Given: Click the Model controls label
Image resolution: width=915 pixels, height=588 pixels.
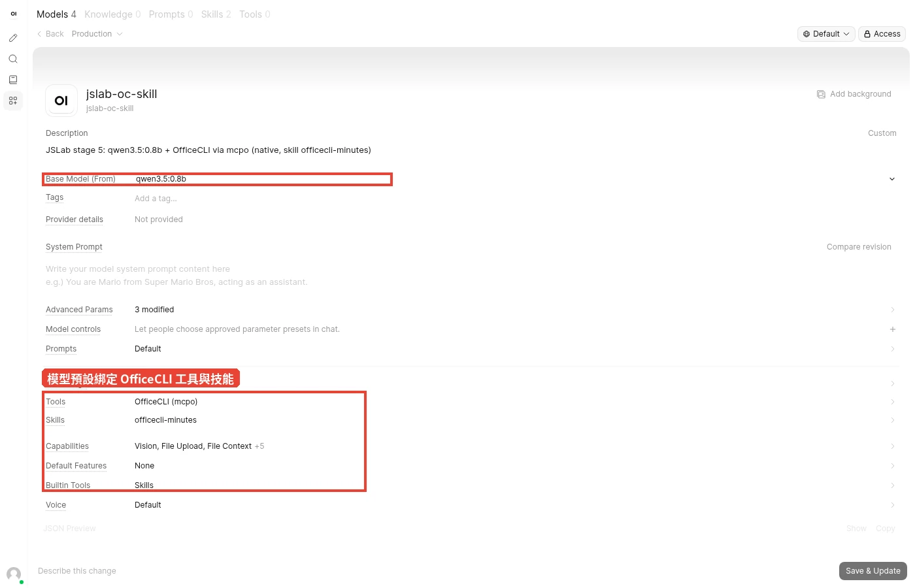Looking at the screenshot, I should [x=73, y=329].
